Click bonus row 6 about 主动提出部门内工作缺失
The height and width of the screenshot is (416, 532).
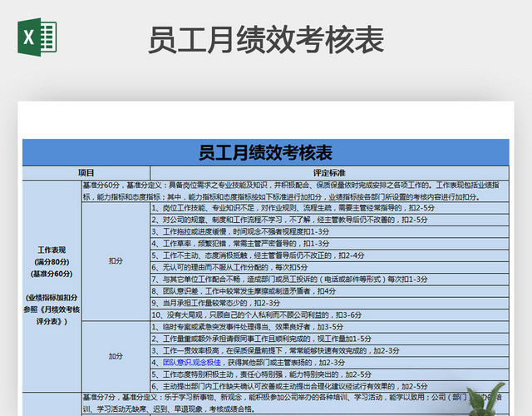[329, 386]
